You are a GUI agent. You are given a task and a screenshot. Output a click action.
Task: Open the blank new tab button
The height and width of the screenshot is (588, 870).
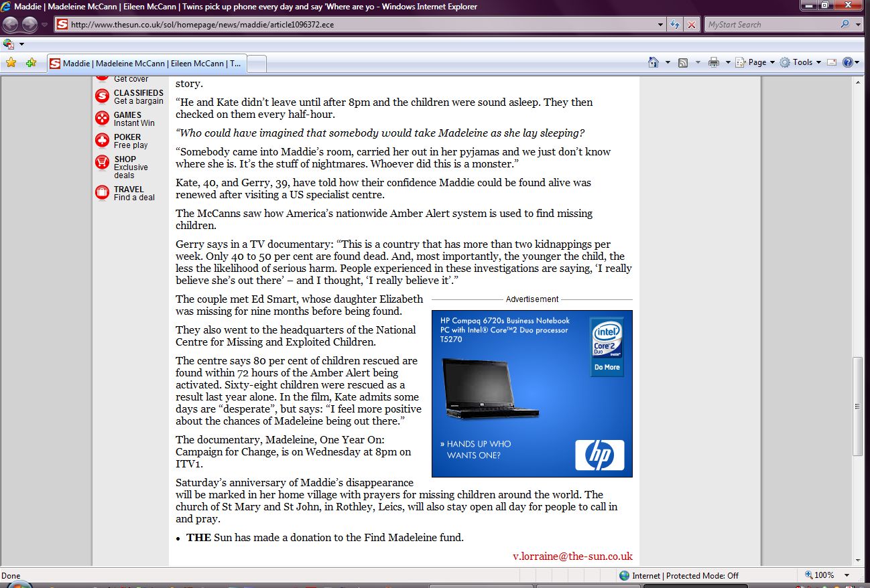(257, 64)
